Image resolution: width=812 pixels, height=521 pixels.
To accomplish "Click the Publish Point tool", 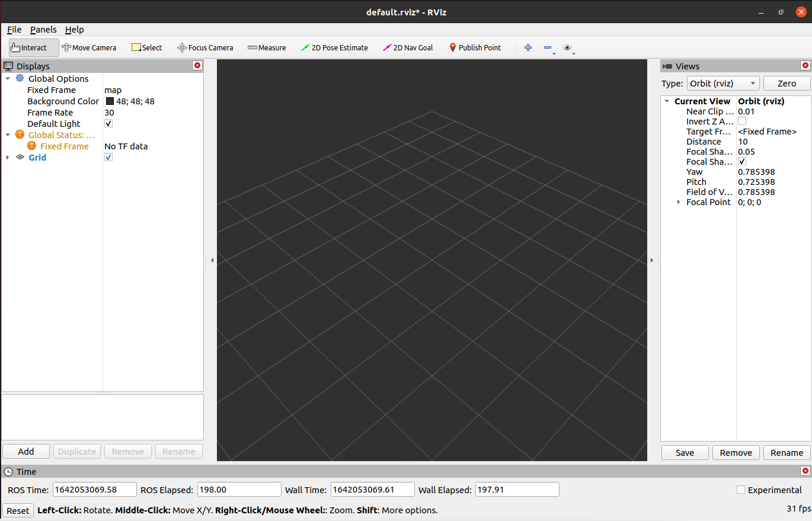I will click(475, 47).
